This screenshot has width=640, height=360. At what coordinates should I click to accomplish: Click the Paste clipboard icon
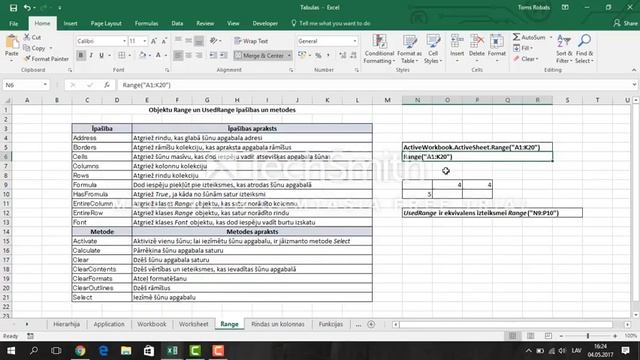[x=12, y=42]
